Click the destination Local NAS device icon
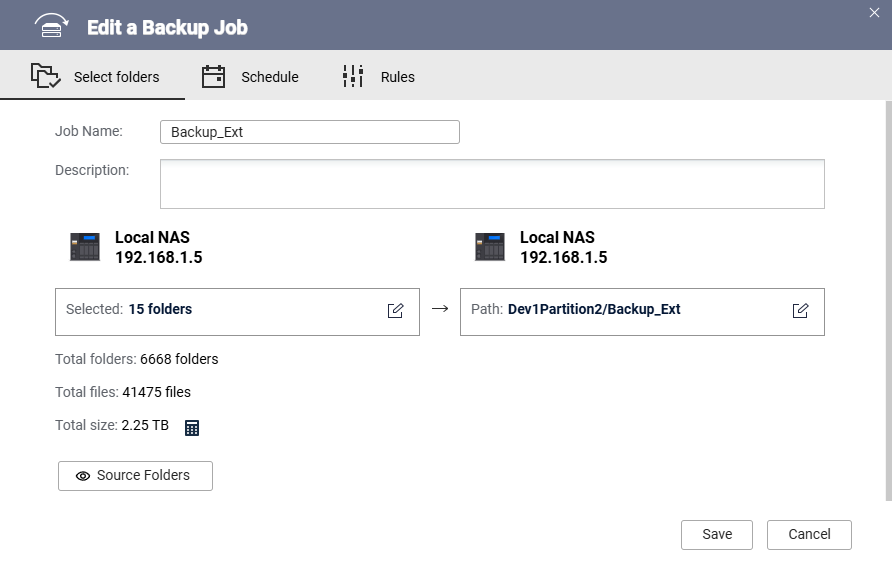The image size is (892, 566). [x=490, y=247]
